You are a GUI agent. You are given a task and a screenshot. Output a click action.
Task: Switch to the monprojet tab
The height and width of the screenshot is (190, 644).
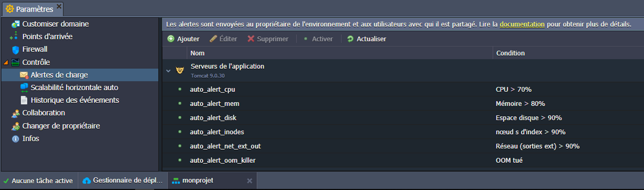click(x=198, y=181)
